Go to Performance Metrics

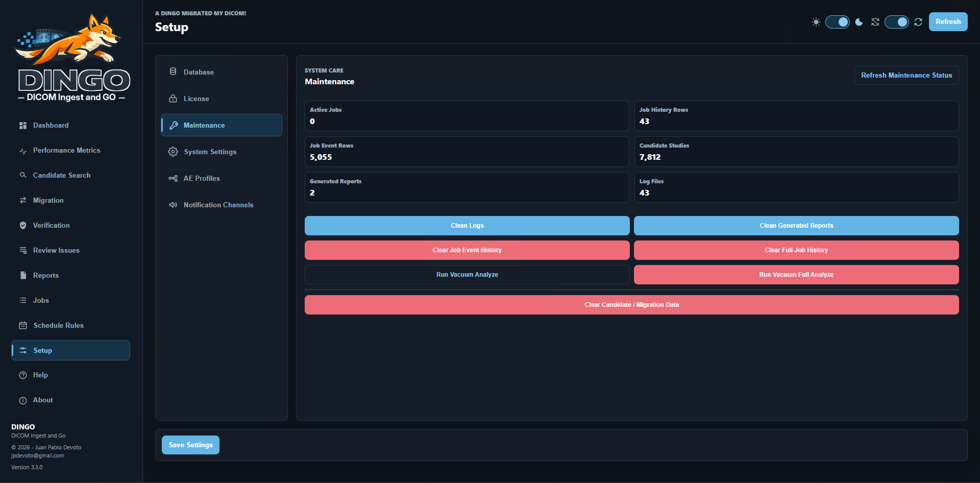tap(70, 151)
